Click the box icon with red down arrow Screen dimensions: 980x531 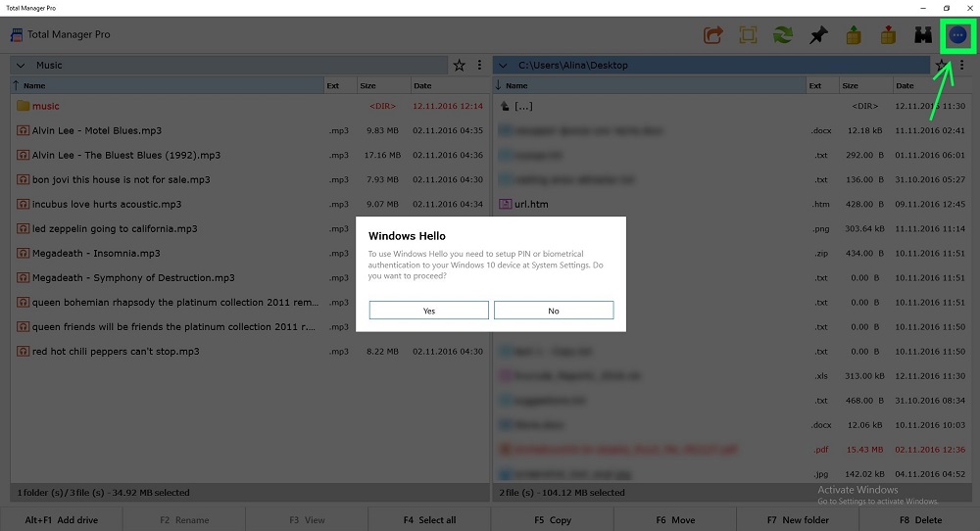888,35
